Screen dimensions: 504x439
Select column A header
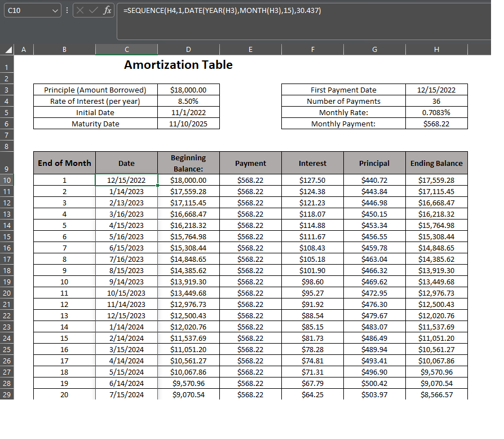click(24, 50)
